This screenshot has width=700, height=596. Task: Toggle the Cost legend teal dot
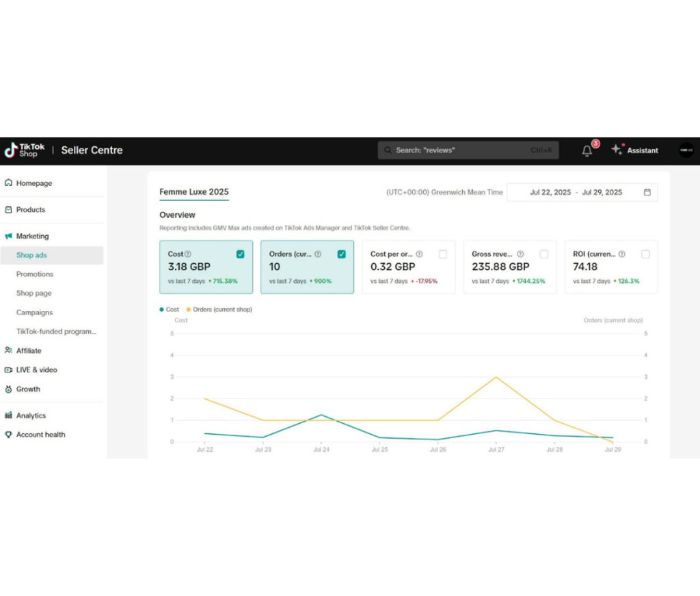pyautogui.click(x=161, y=310)
